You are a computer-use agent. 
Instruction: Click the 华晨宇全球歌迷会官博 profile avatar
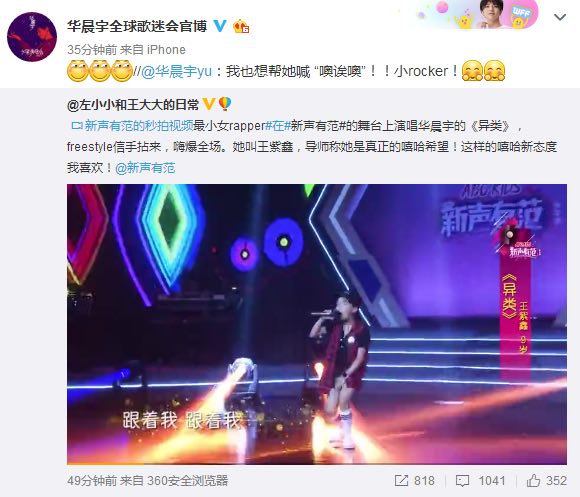tap(32, 37)
